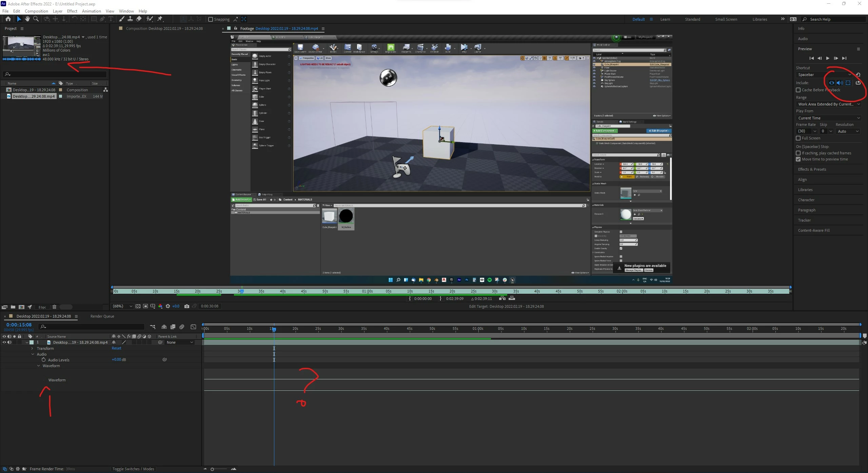The width and height of the screenshot is (868, 473).
Task: Switch to the Render Queue tab
Action: (x=102, y=316)
